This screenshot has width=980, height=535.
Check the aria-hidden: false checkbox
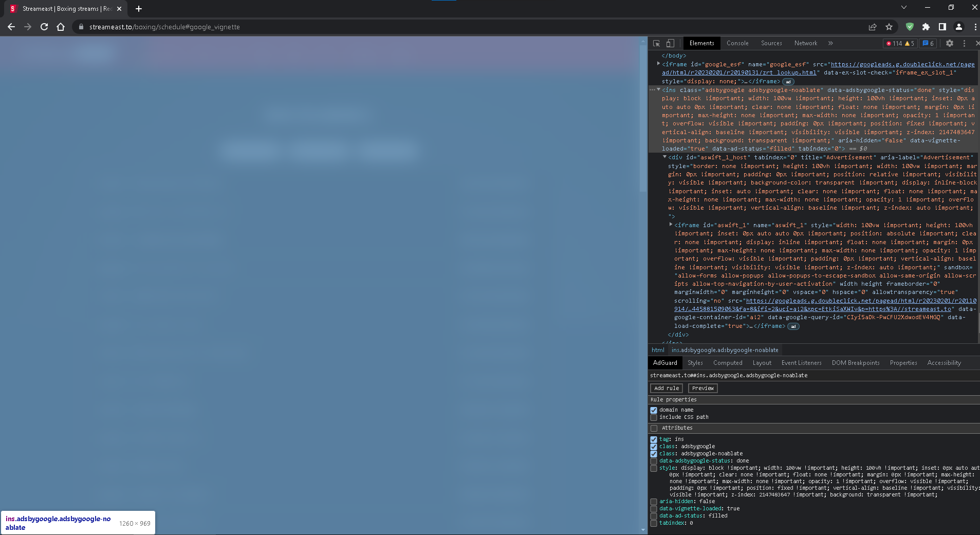pyautogui.click(x=654, y=502)
